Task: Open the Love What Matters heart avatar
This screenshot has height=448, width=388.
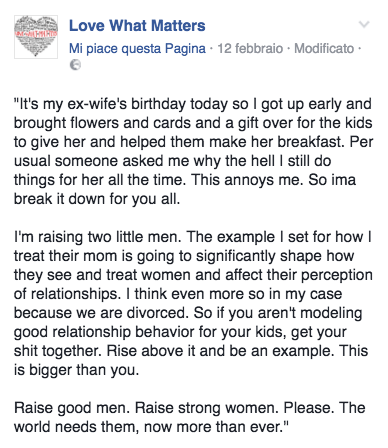Action: click(36, 37)
